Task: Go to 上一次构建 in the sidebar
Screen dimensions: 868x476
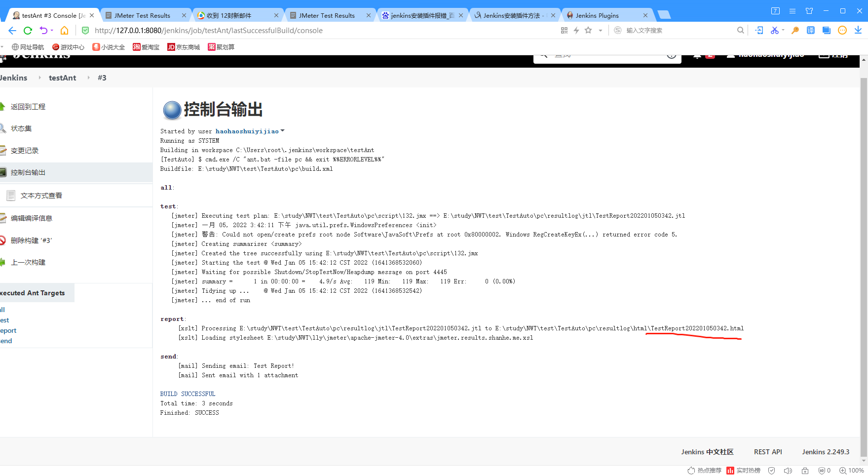Action: tap(28, 262)
